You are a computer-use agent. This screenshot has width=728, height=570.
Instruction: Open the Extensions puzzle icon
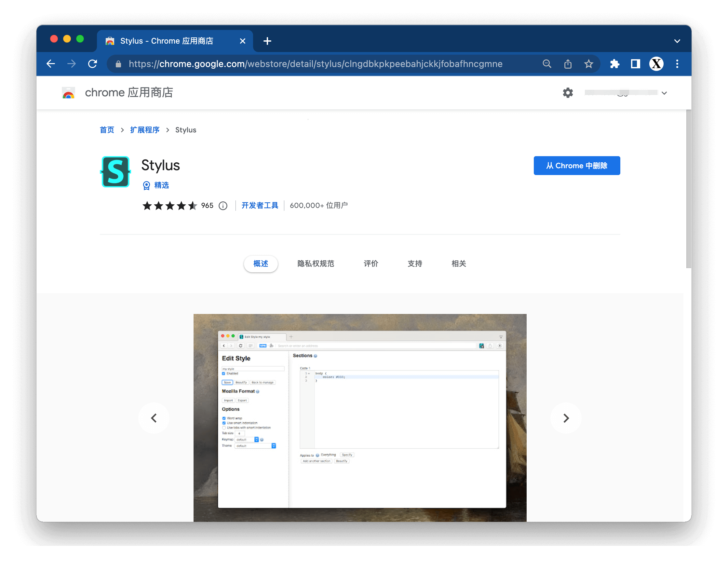(x=614, y=64)
